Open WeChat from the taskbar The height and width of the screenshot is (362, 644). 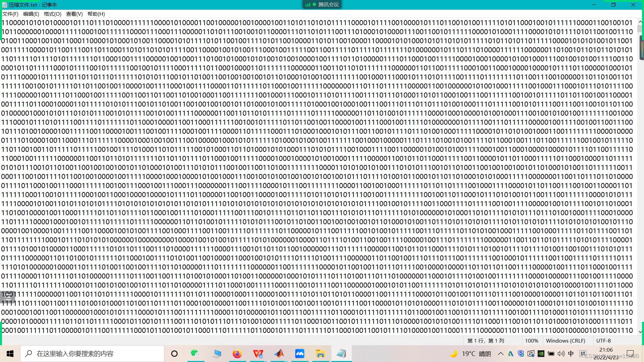click(195, 354)
